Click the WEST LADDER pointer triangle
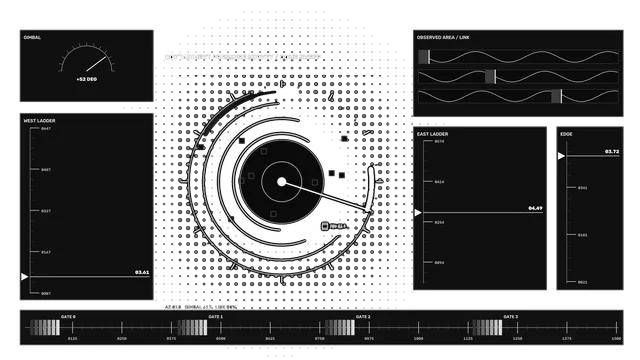 tap(24, 277)
